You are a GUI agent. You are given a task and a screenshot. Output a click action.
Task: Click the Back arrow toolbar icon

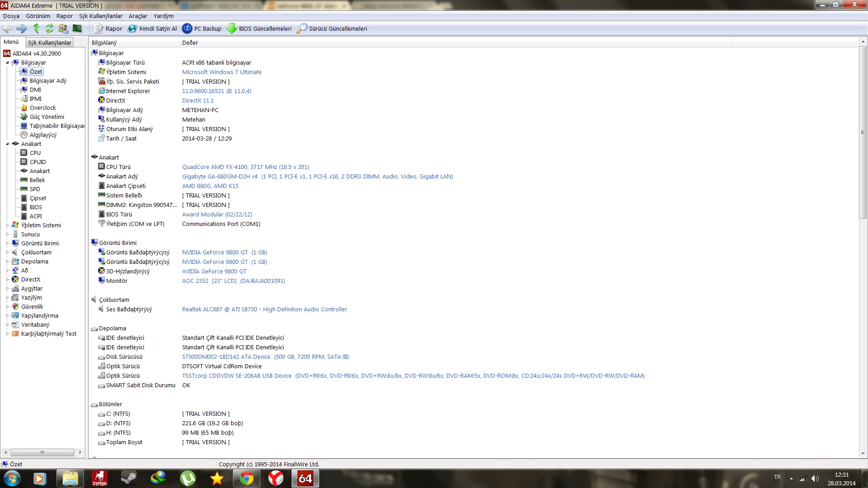(x=8, y=28)
